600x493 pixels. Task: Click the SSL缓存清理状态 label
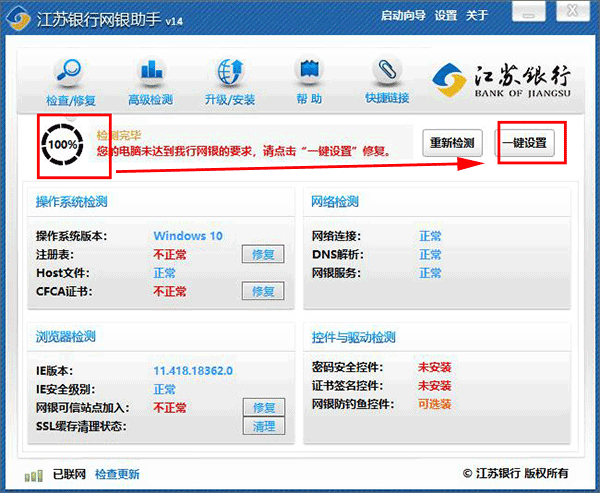(81, 426)
